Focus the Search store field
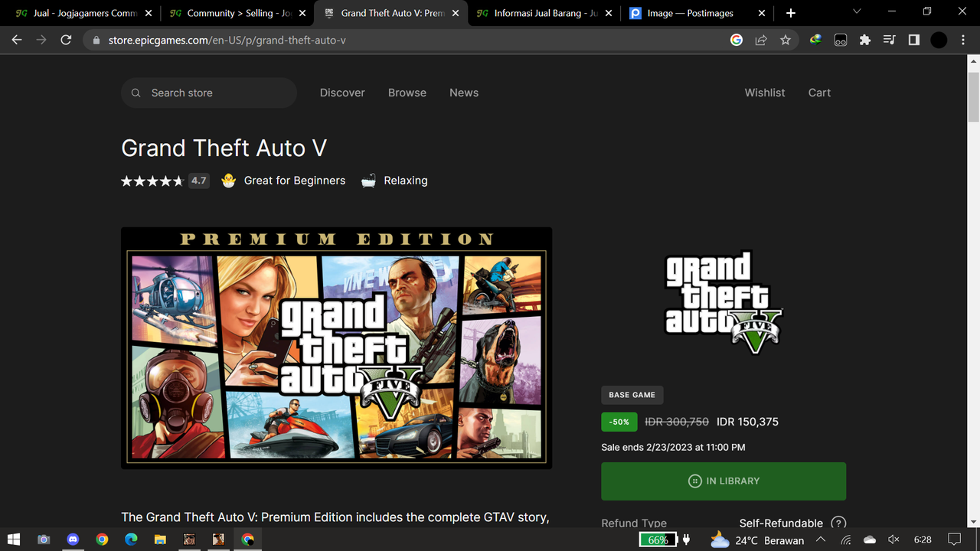 pyautogui.click(x=209, y=93)
